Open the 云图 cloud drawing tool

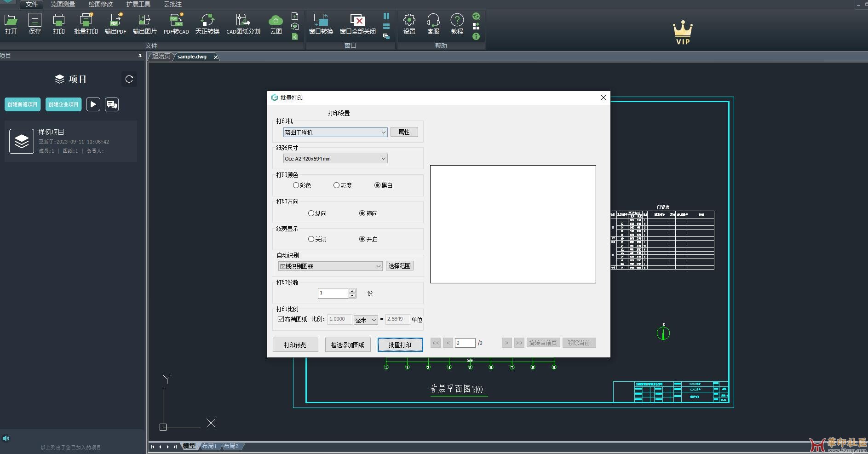(276, 23)
